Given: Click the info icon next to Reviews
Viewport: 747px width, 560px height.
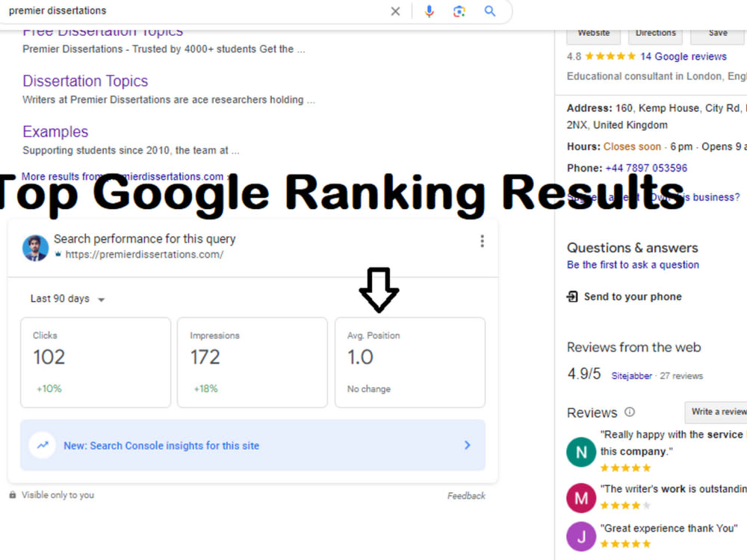Looking at the screenshot, I should [629, 412].
